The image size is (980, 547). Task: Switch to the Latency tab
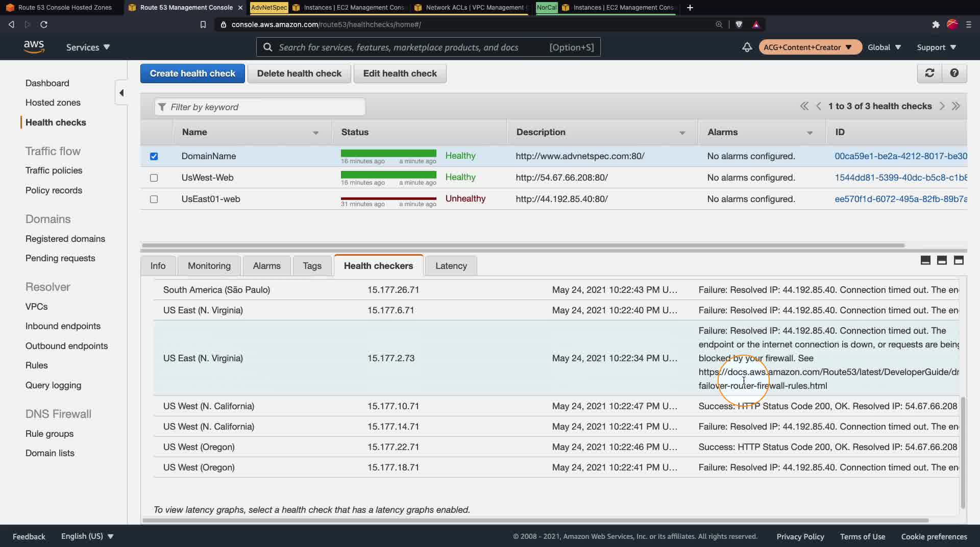tap(451, 266)
